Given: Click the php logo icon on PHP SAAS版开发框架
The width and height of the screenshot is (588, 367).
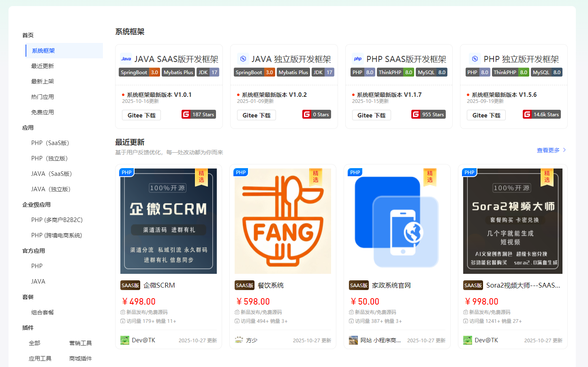Looking at the screenshot, I should 358,59.
